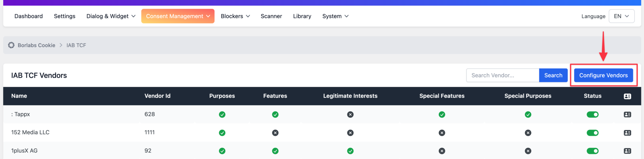Click the Configure Vendors button

coord(603,75)
